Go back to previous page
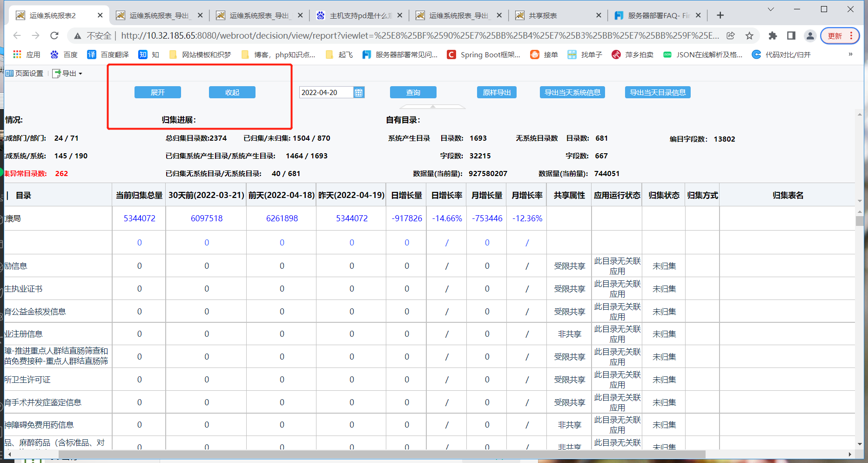Image resolution: width=868 pixels, height=463 pixels. point(17,35)
